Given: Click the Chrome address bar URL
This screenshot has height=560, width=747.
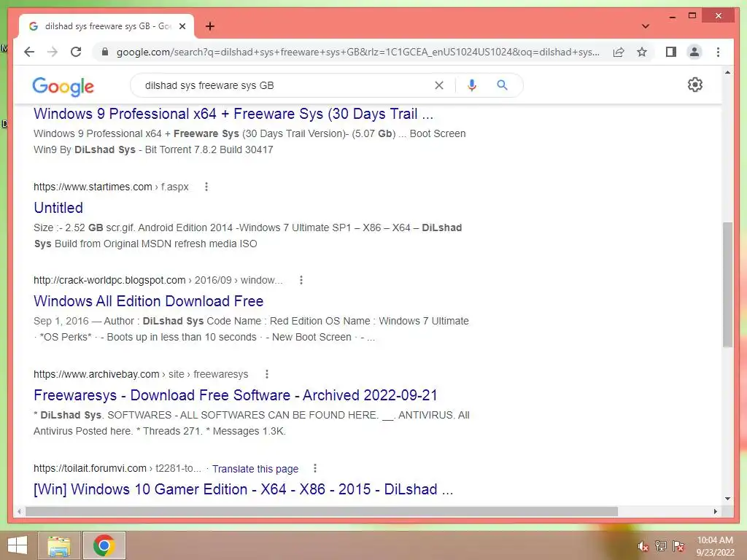Looking at the screenshot, I should 357,52.
